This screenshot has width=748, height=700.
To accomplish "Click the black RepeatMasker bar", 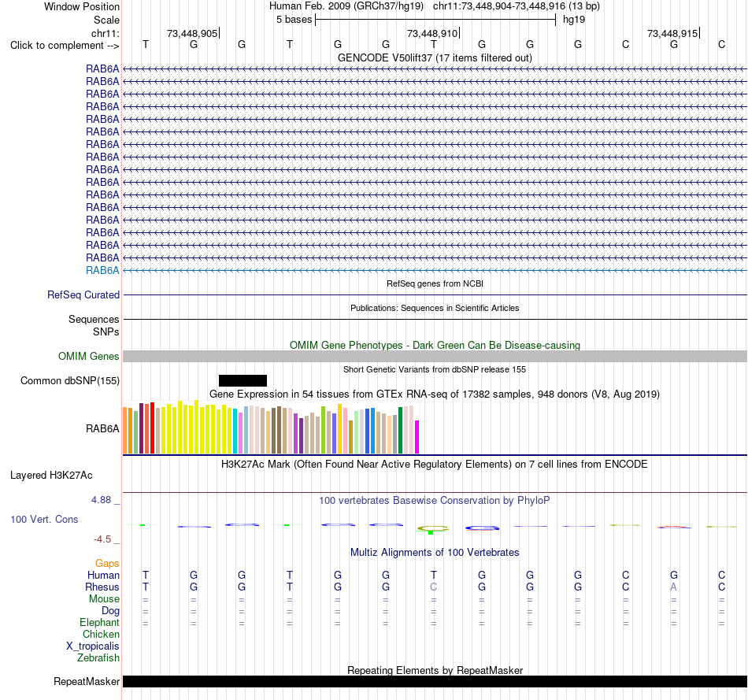I will pos(435,681).
